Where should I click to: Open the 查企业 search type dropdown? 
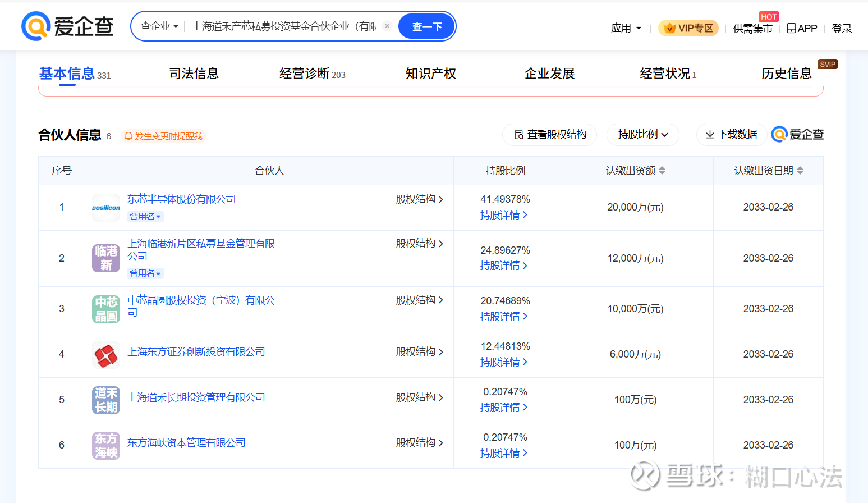coord(159,26)
